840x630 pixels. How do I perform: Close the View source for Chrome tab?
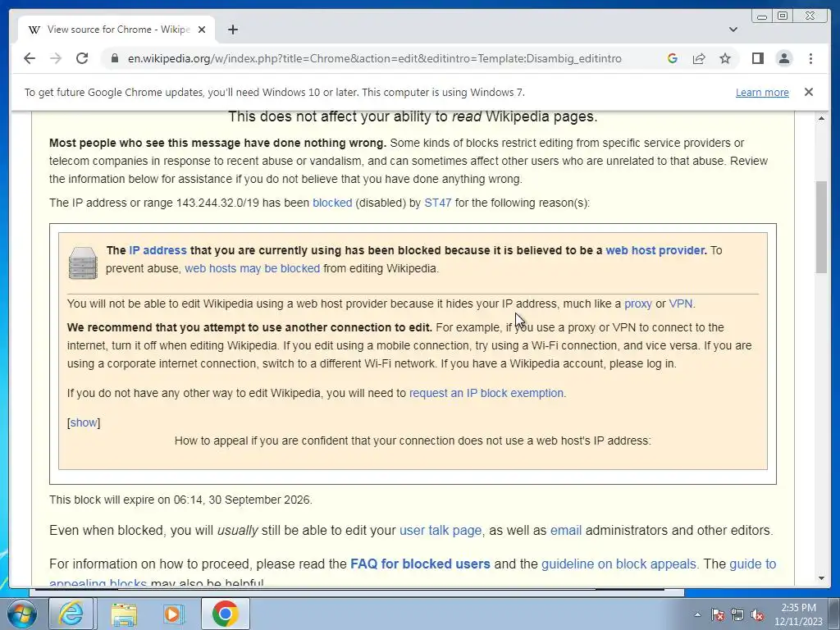(202, 30)
